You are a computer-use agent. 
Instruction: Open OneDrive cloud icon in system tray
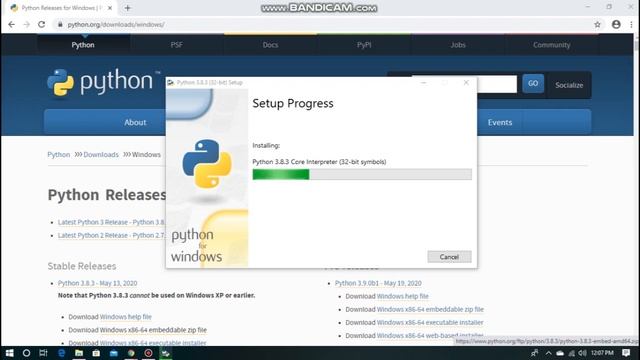pos(560,353)
